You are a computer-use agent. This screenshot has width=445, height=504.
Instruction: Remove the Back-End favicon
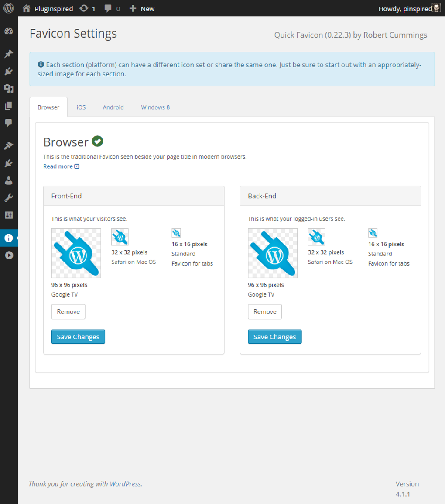(x=264, y=311)
